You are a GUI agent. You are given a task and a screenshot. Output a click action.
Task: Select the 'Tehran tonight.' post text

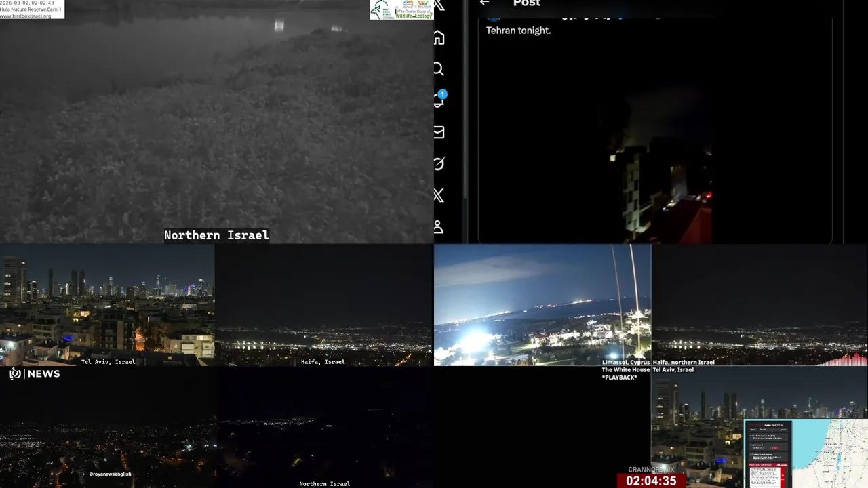point(519,30)
